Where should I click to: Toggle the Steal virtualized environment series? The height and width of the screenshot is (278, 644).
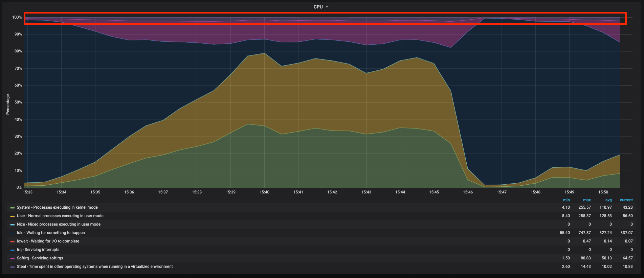coord(95,267)
